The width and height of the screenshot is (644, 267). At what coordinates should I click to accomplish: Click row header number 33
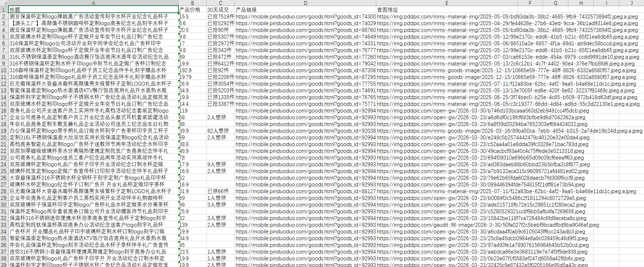[x=4, y=225]
